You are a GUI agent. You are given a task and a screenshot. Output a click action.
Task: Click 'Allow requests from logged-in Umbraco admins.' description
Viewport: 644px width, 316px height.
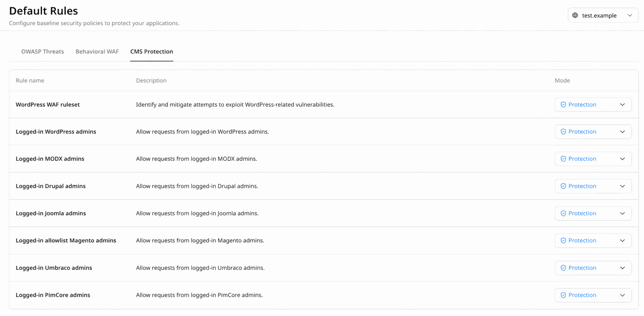coord(200,268)
